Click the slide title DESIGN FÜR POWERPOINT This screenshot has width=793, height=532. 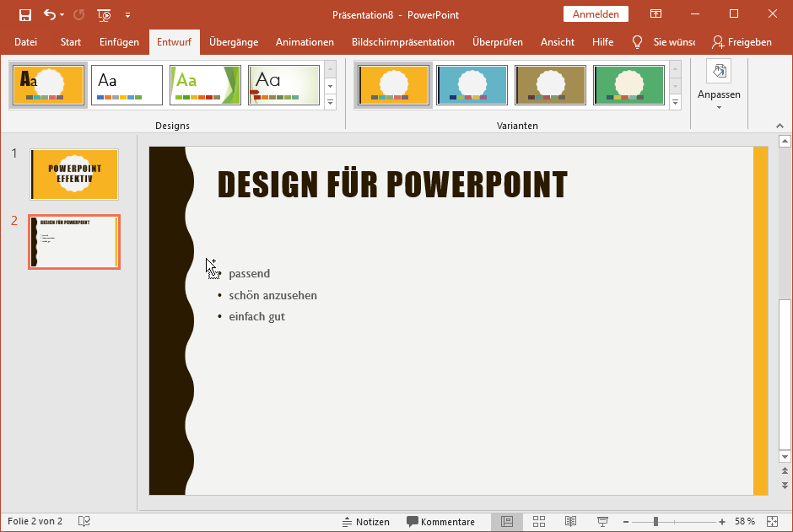click(392, 185)
